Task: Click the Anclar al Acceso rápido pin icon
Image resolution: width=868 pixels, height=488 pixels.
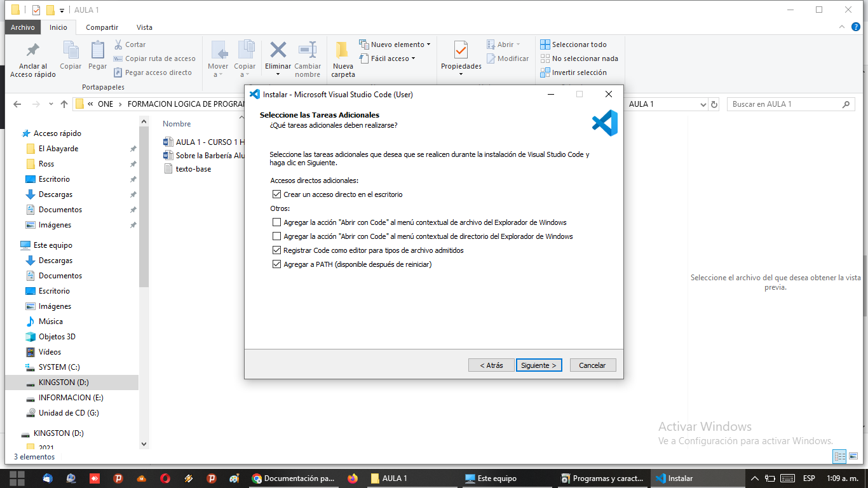Action: 32,50
